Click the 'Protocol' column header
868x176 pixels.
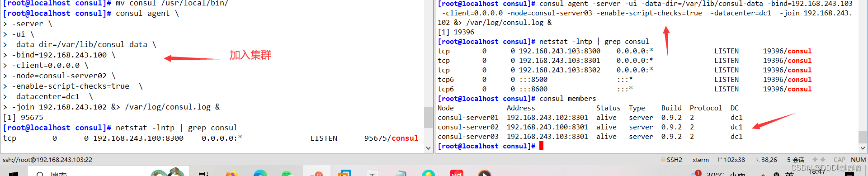pos(706,108)
